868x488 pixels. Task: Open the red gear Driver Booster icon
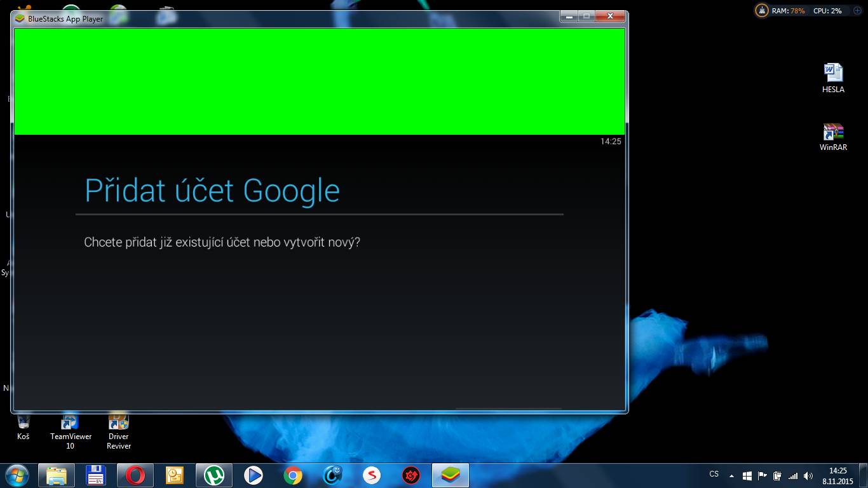pyautogui.click(x=411, y=475)
